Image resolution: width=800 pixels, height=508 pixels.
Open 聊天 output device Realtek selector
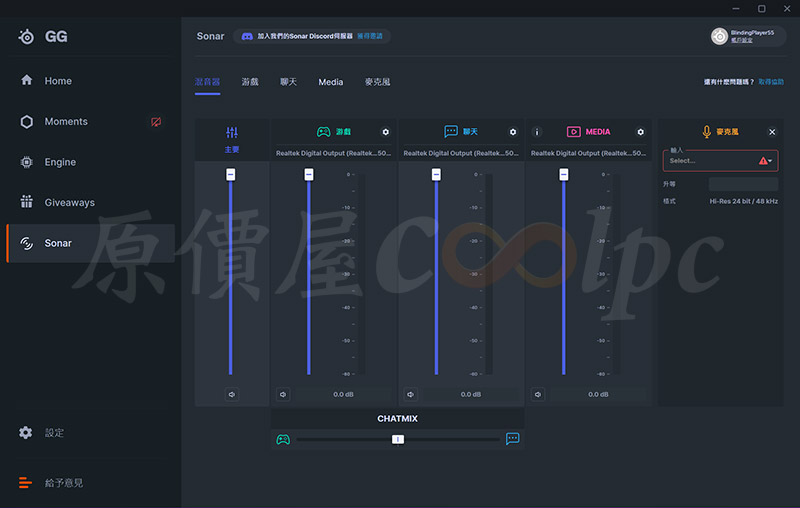[461, 153]
